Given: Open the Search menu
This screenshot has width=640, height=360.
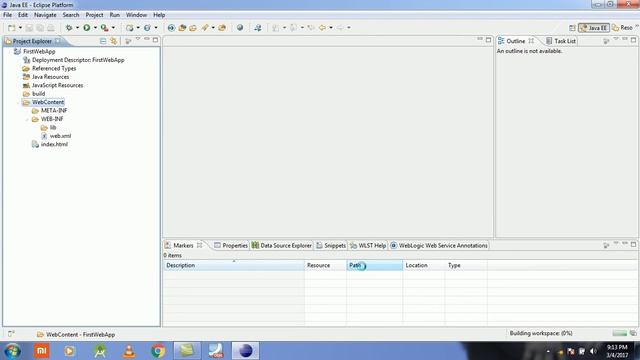Looking at the screenshot, I should click(71, 15).
